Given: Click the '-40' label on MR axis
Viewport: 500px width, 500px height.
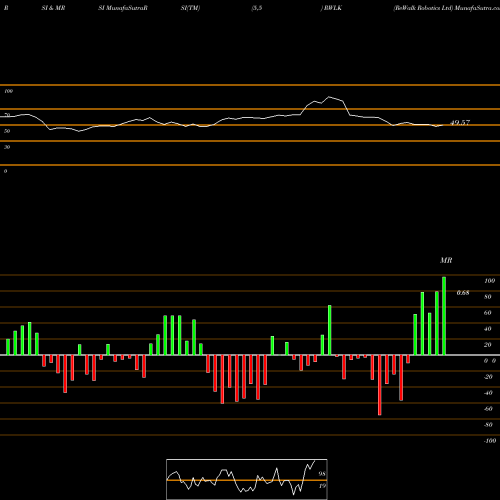Looking at the screenshot, I should point(488,393).
